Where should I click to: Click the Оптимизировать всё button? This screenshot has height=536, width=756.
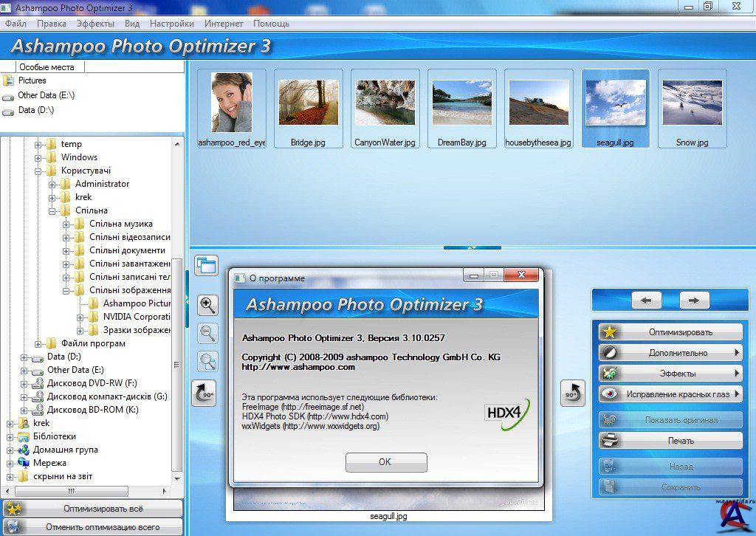[93, 509]
